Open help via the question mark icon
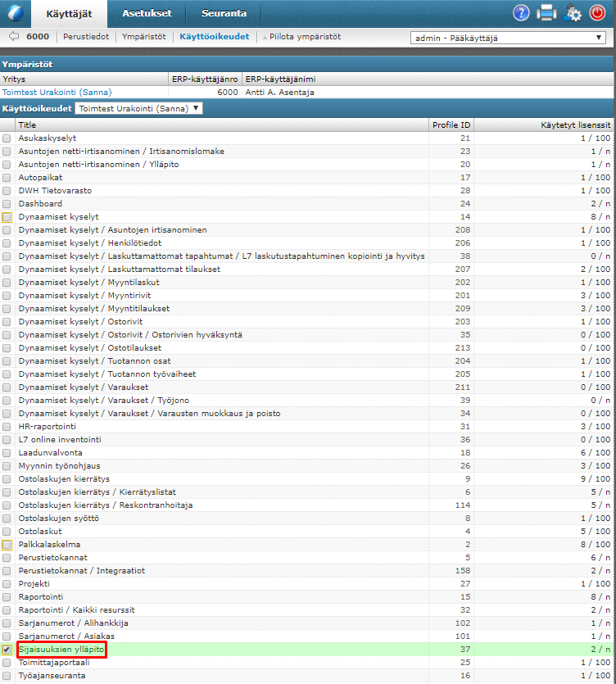The image size is (616, 684). tap(521, 13)
